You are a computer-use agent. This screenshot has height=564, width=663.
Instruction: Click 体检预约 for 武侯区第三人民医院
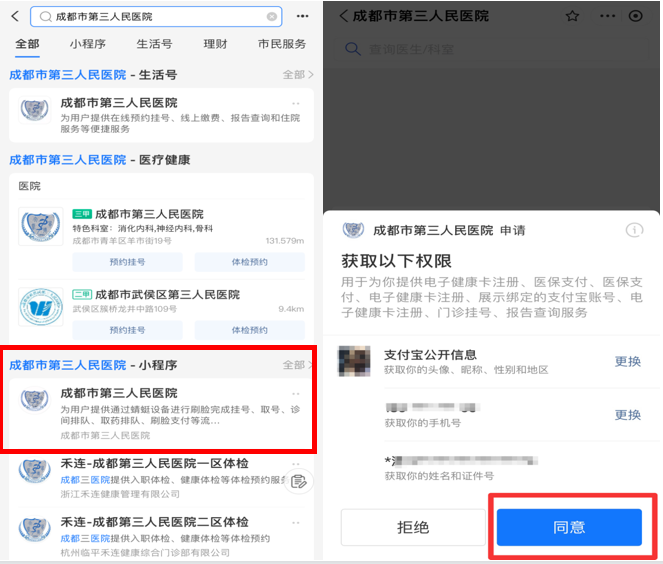point(249,330)
